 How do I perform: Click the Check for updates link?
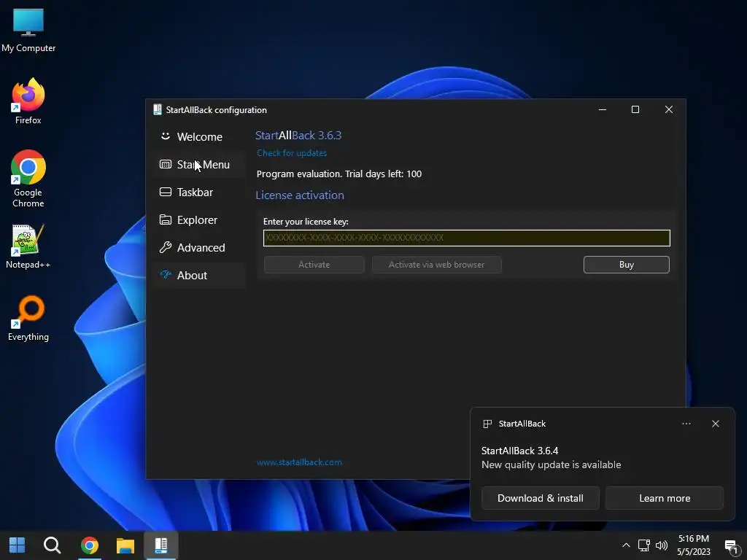pyautogui.click(x=292, y=153)
